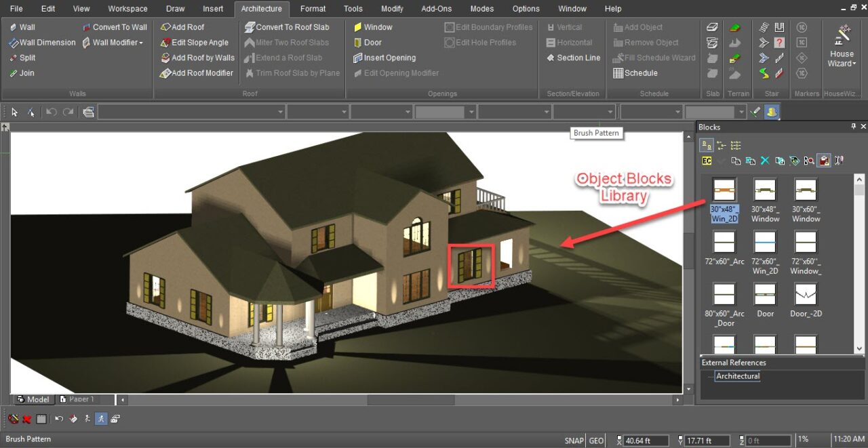Viewport: 868px width, 448px height.
Task: Toggle the thumbnail view button in the Blocks panel
Action: 706,145
